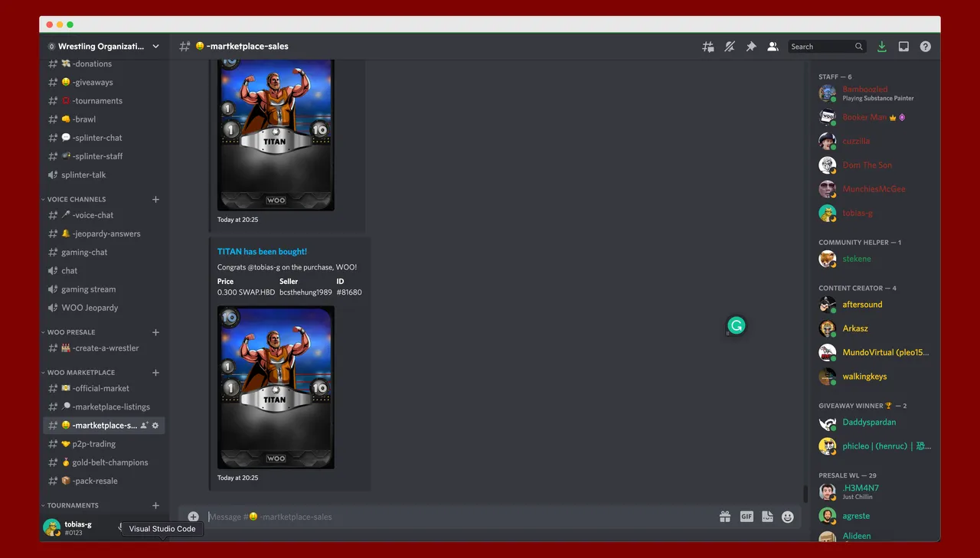Join the WOO Jeopardy voice channel
This screenshot has width=980, height=558.
(103, 308)
